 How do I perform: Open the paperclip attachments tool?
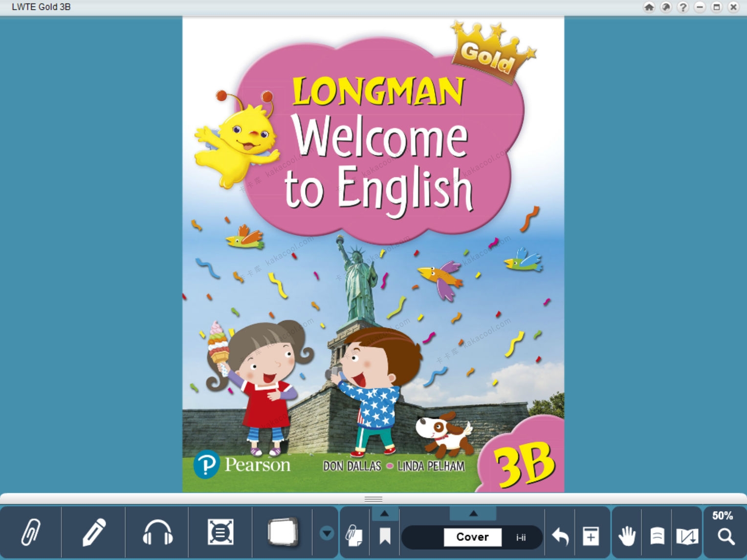(31, 532)
